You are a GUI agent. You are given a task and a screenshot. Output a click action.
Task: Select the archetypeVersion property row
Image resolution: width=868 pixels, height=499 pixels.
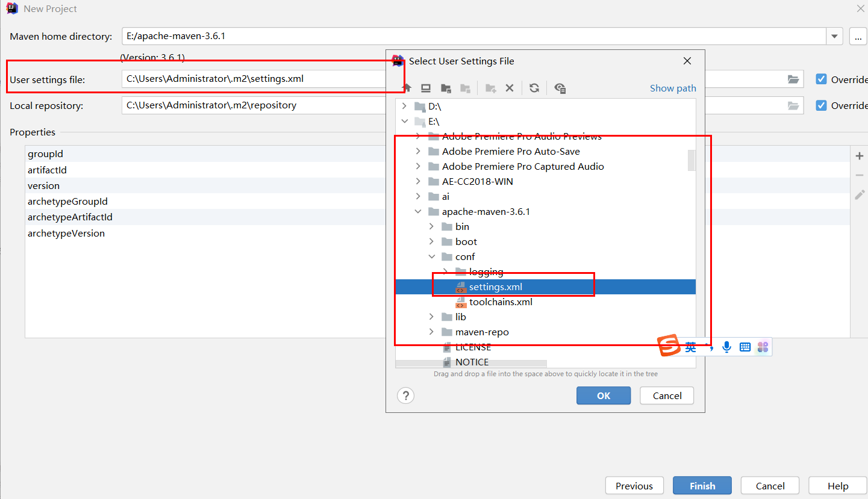pyautogui.click(x=205, y=233)
